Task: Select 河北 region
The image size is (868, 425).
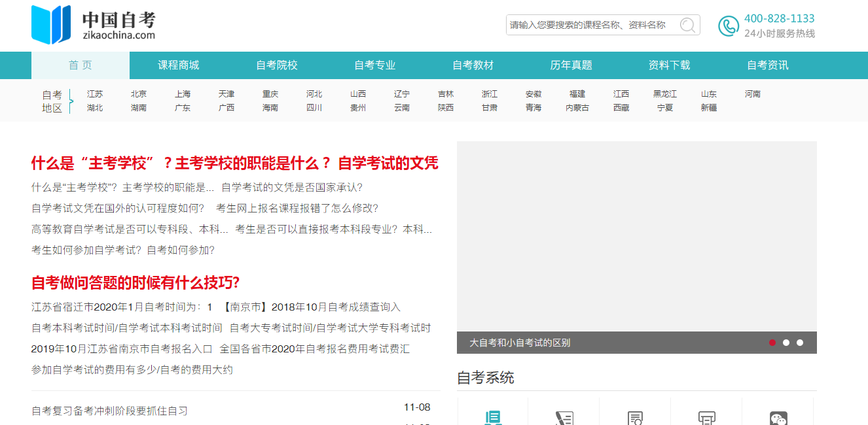Action: 314,94
